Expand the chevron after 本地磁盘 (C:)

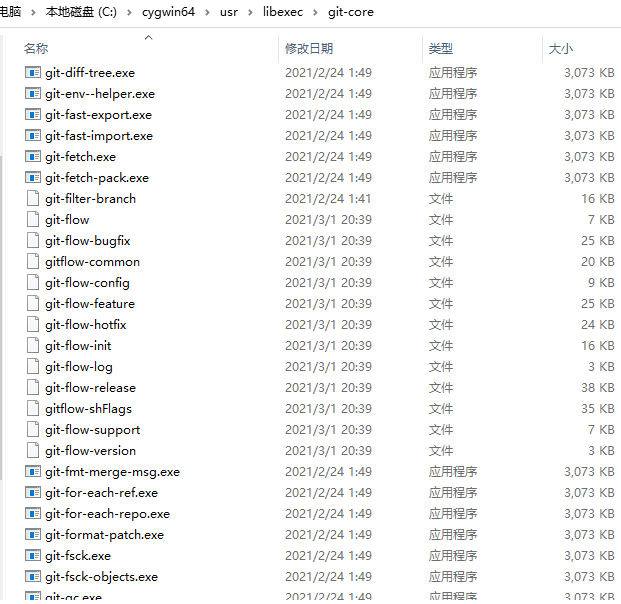(130, 13)
